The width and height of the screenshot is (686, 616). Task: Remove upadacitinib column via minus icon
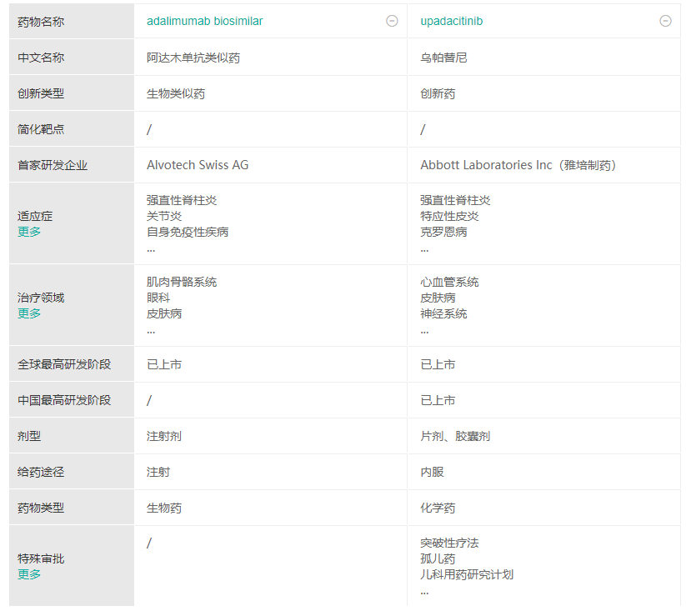click(665, 22)
